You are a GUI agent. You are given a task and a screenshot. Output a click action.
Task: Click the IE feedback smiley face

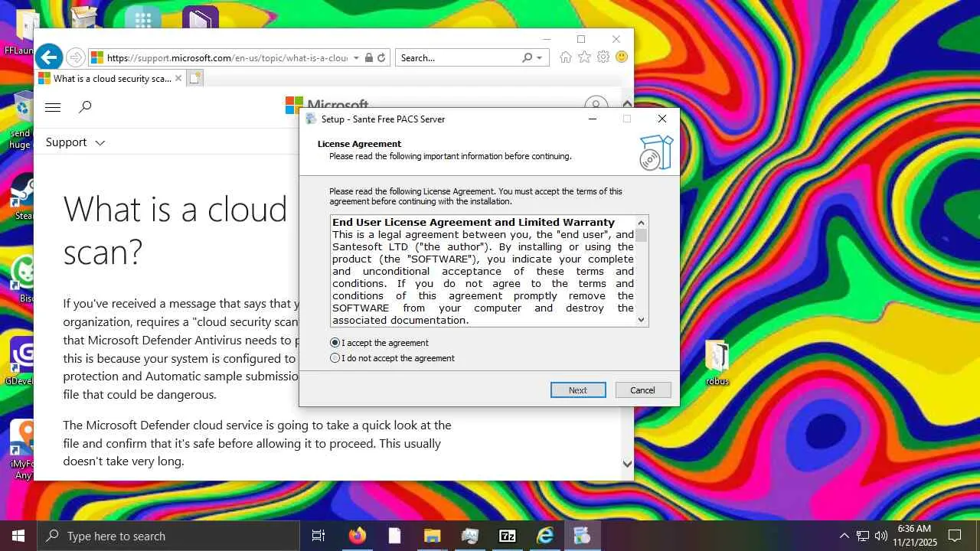[622, 57]
